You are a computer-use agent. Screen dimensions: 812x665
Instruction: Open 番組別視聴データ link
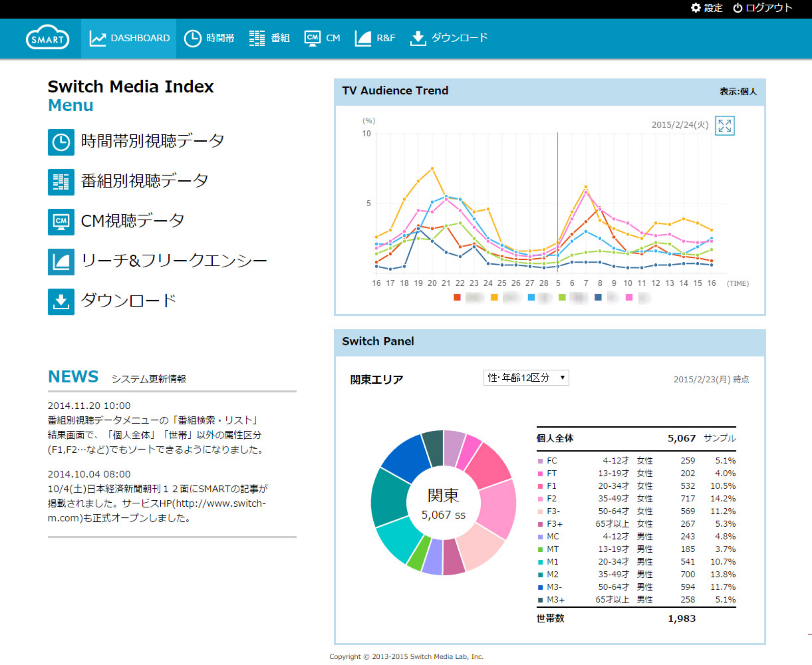[145, 181]
